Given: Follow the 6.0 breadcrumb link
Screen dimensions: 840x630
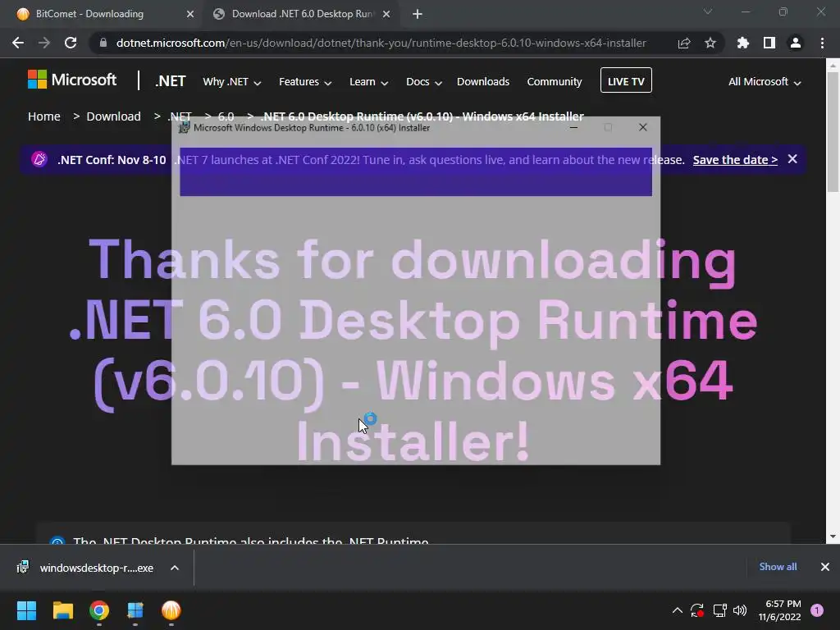Looking at the screenshot, I should (226, 116).
